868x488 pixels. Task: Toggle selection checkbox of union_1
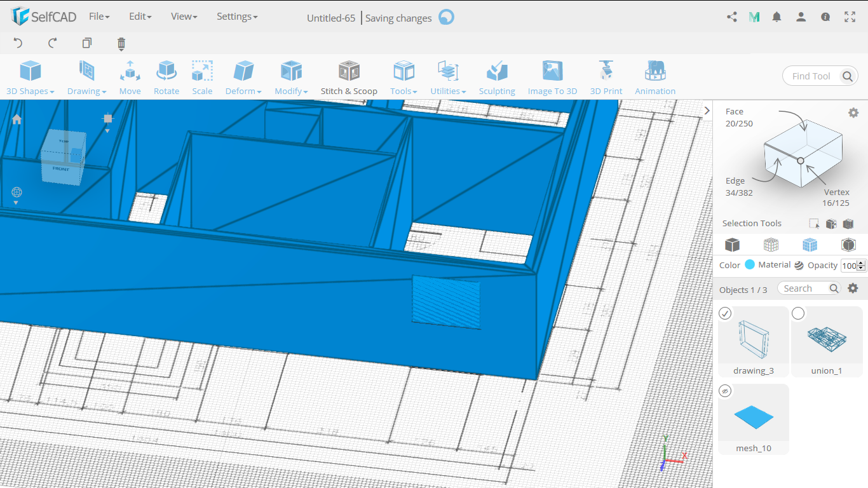(798, 313)
